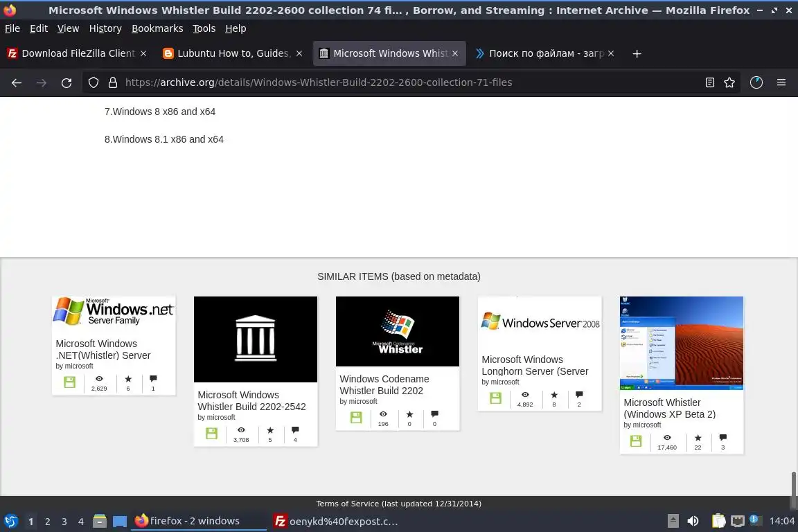Open the File menu
The width and height of the screenshot is (798, 532).
(x=12, y=28)
